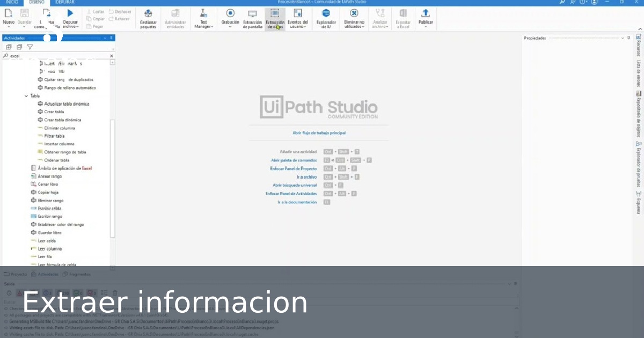Open the help icon in title bar
The height and width of the screenshot is (338, 644).
(583, 2)
